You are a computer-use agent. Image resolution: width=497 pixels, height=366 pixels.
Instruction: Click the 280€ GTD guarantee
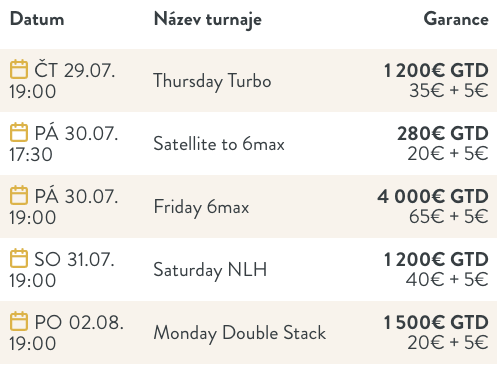pyautogui.click(x=443, y=133)
